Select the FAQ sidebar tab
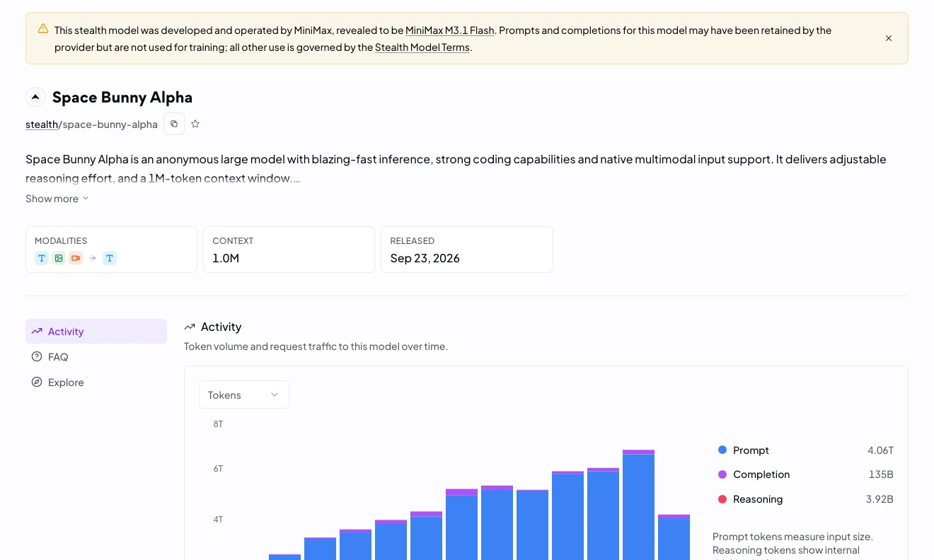This screenshot has width=934, height=560. click(96, 357)
